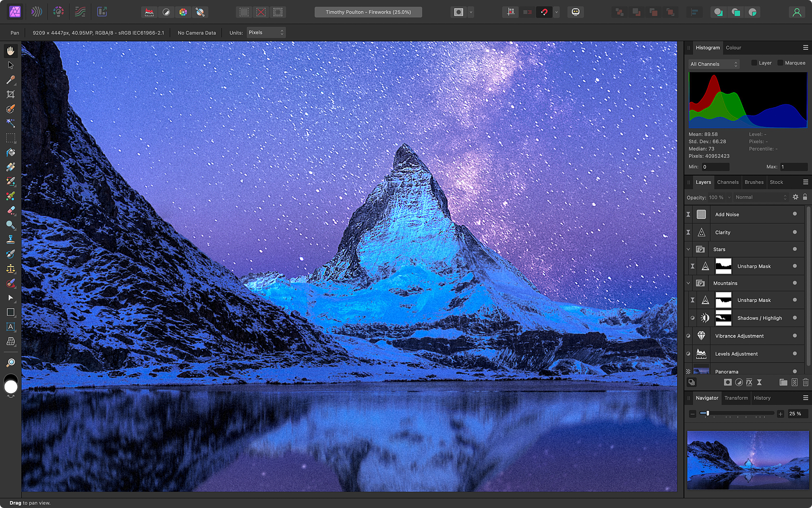Viewport: 812px width, 508px height.
Task: Select the Clone tool
Action: [11, 240]
